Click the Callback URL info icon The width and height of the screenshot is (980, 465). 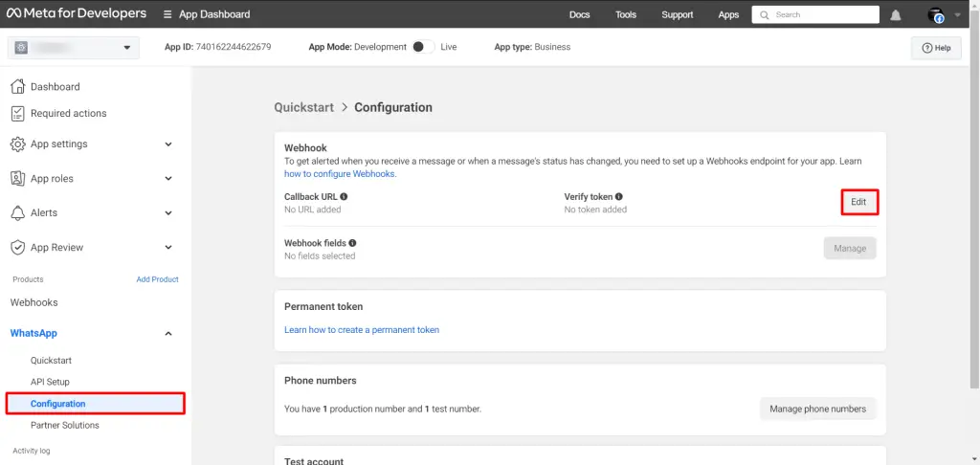click(x=344, y=196)
